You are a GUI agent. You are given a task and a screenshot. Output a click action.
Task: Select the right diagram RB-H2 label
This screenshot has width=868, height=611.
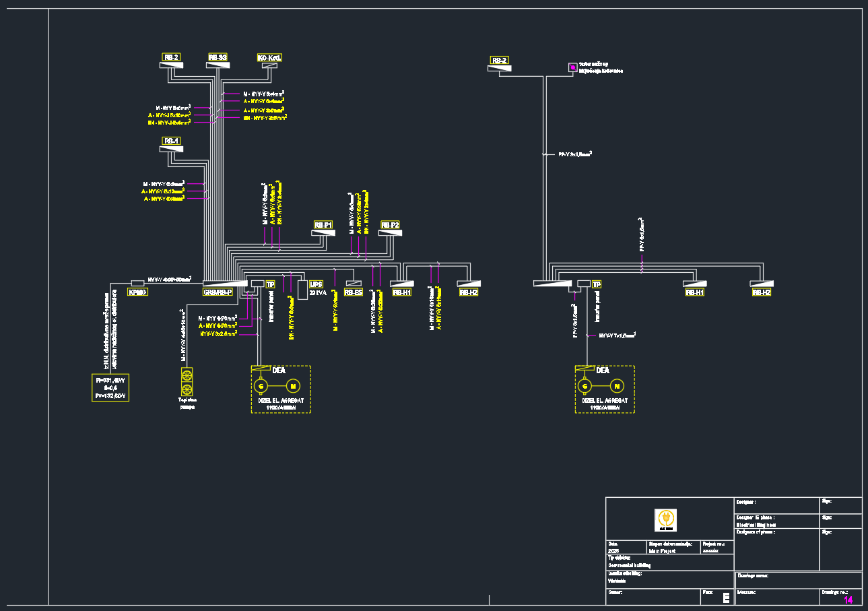click(762, 292)
